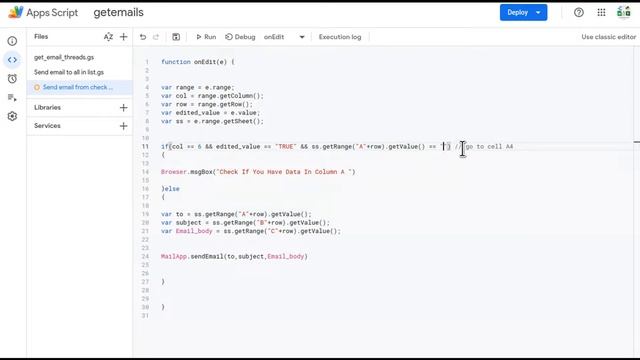Click the var col = range.getColumn() line
The width and height of the screenshot is (640, 360).
[x=212, y=96]
